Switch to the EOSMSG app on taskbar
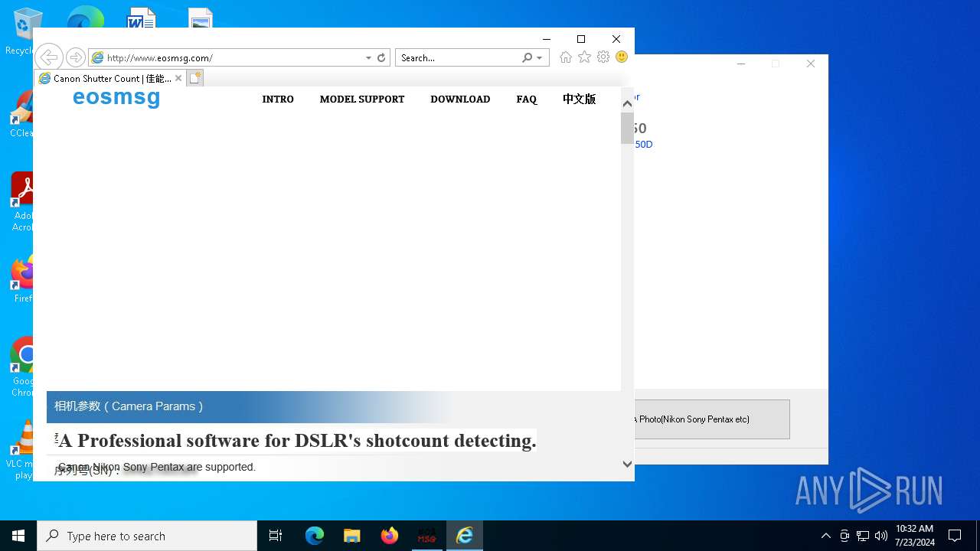The width and height of the screenshot is (980, 551). 426,536
